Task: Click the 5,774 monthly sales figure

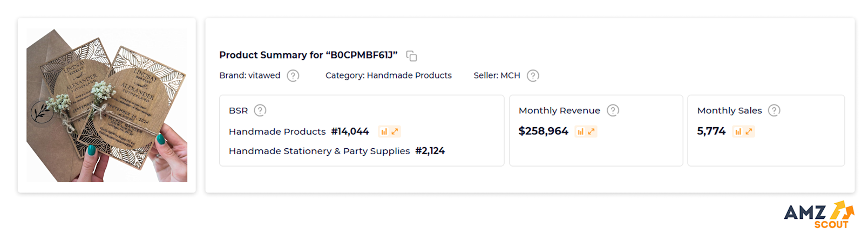Action: pyautogui.click(x=711, y=131)
